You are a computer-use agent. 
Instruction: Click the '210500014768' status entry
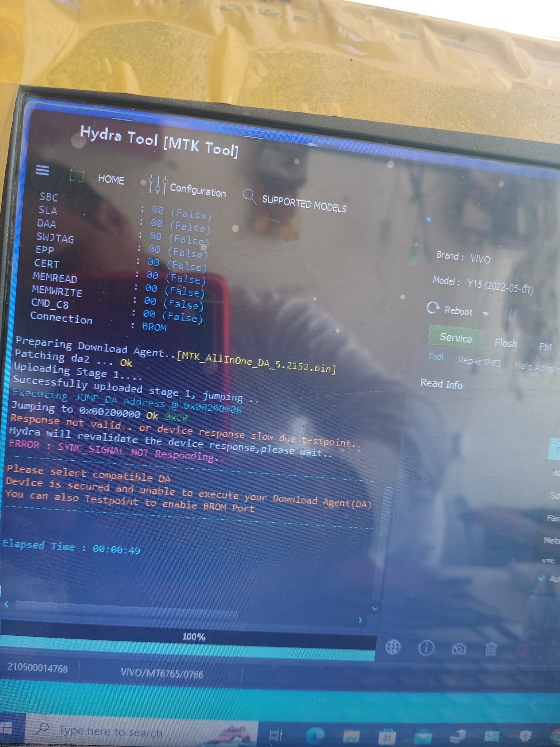click(x=38, y=668)
